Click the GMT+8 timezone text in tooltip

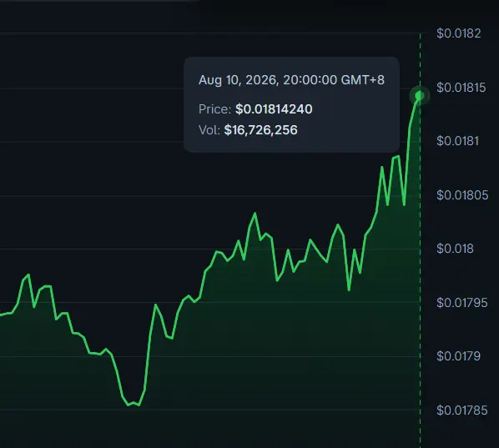pyautogui.click(x=362, y=80)
